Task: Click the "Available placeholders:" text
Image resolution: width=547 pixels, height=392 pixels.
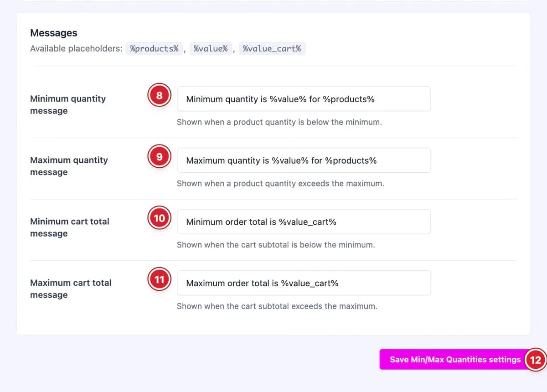Action: (x=77, y=48)
